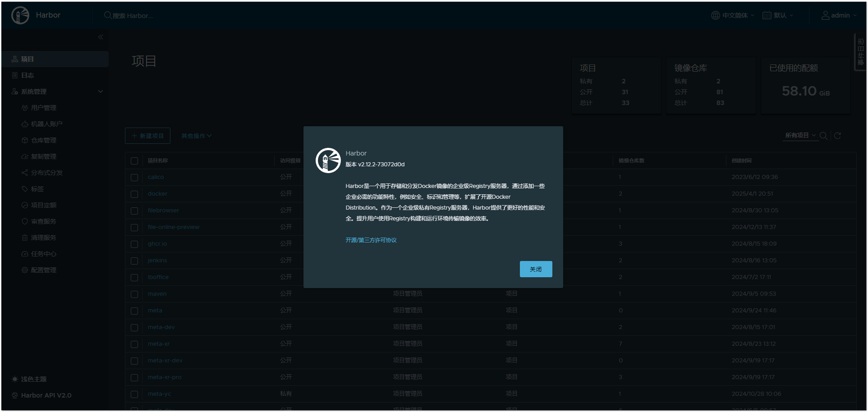Check the box for the docker project
The height and width of the screenshot is (412, 868).
[x=134, y=194]
